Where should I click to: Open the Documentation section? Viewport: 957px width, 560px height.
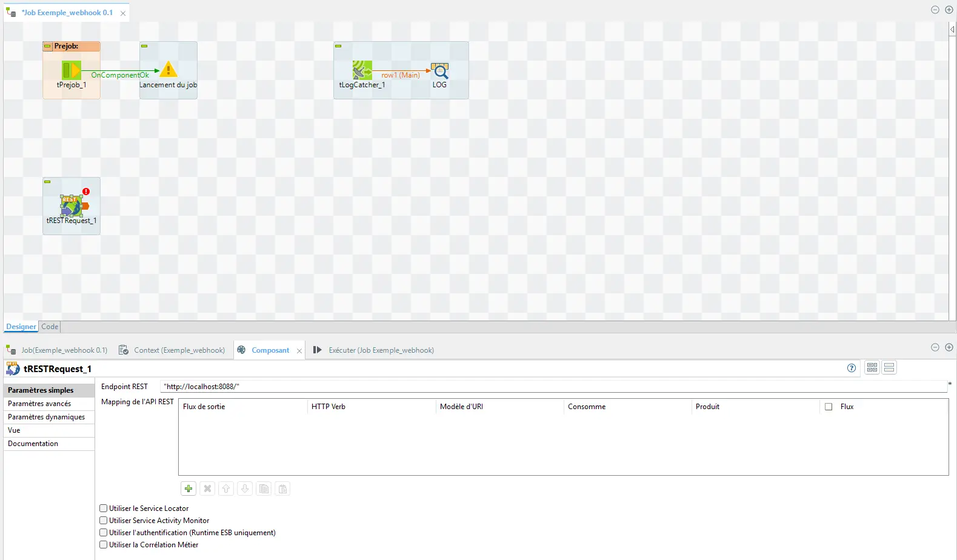33,444
